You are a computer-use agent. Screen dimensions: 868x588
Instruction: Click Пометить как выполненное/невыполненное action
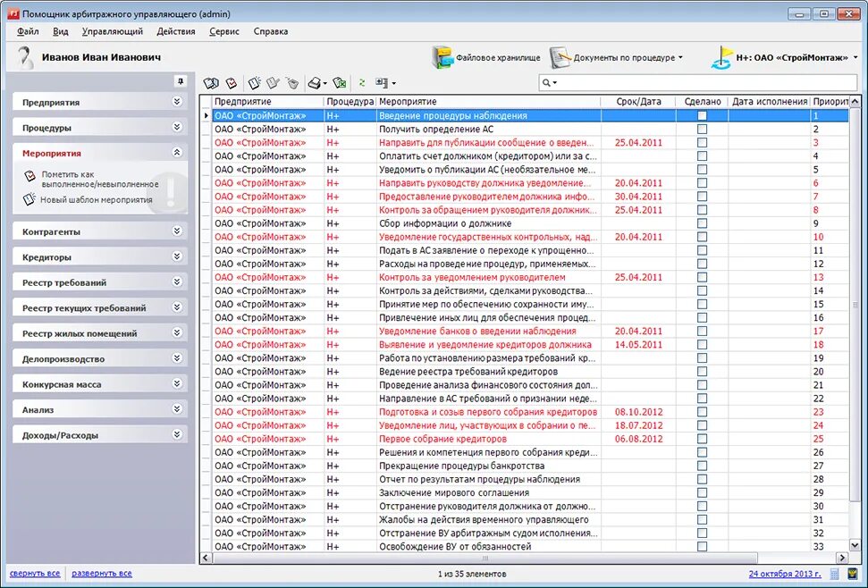pos(99,180)
